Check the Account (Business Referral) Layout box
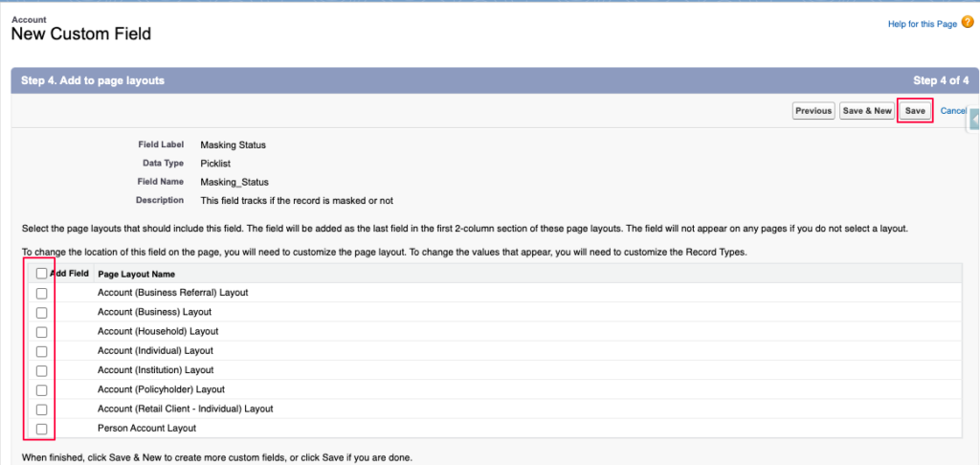980x465 pixels. 41,293
